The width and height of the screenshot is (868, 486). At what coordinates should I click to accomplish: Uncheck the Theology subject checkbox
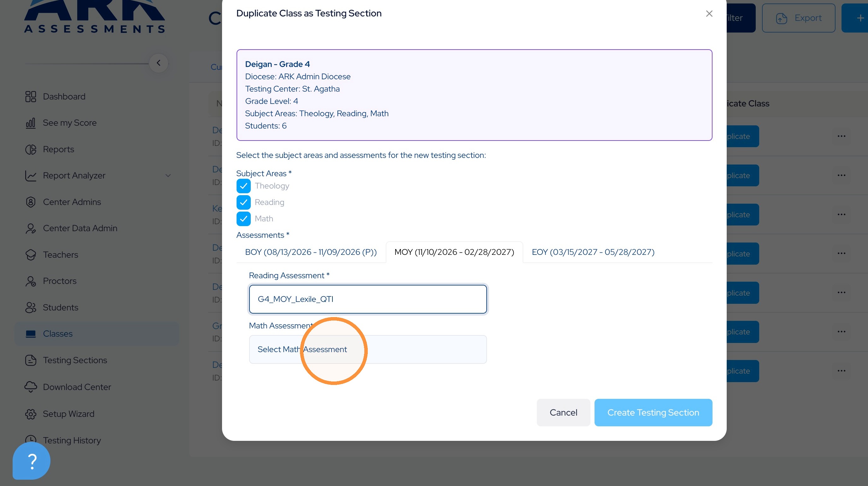pos(243,186)
